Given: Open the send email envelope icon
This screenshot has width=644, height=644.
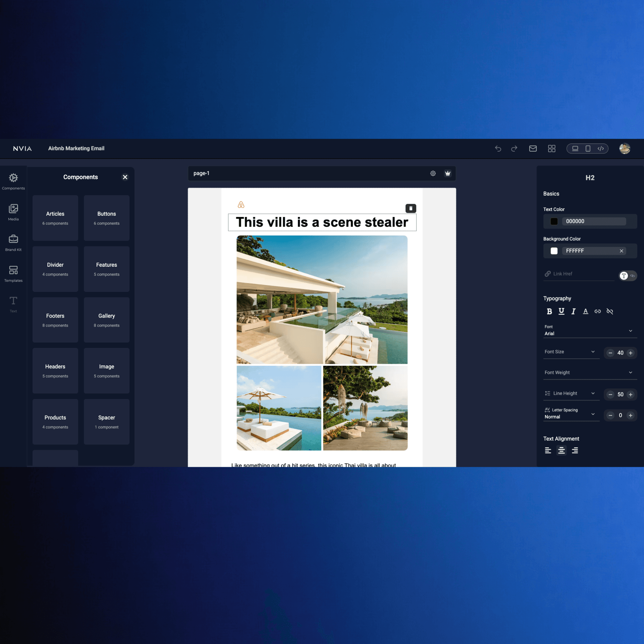Looking at the screenshot, I should pos(533,148).
